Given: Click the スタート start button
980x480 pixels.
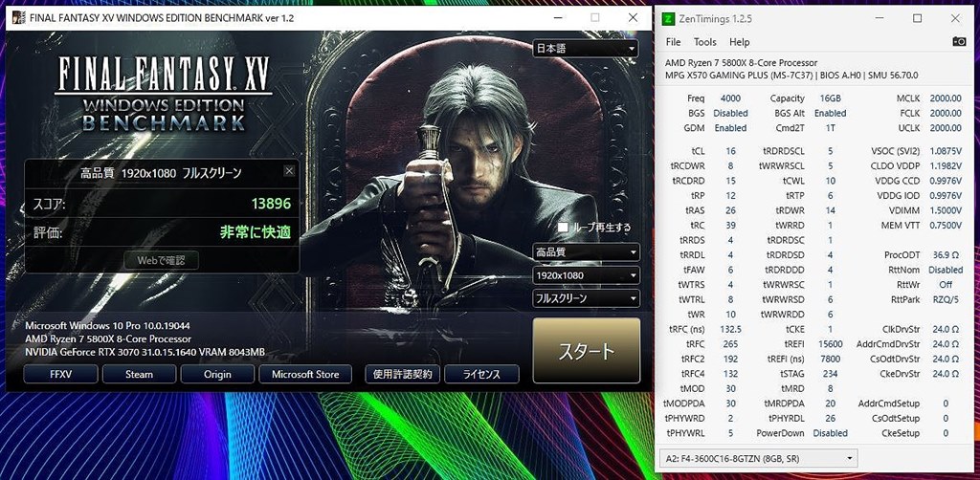Looking at the screenshot, I should (x=587, y=351).
